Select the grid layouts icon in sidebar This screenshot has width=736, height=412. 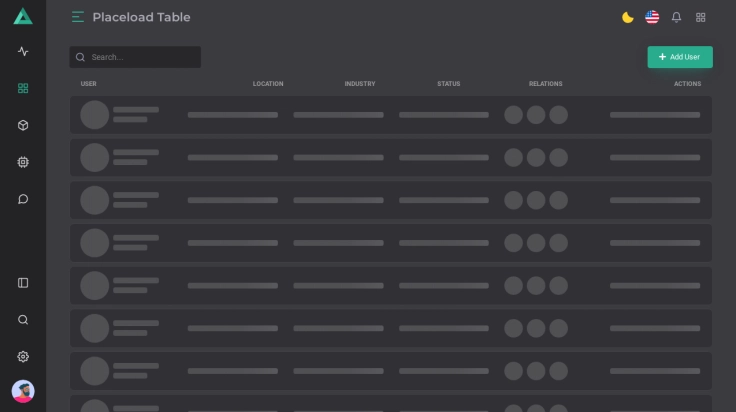click(x=23, y=88)
